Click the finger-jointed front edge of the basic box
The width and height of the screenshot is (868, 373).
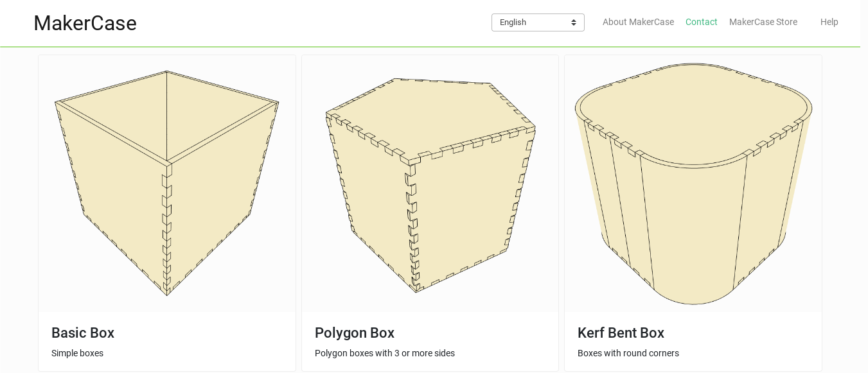coord(167,231)
